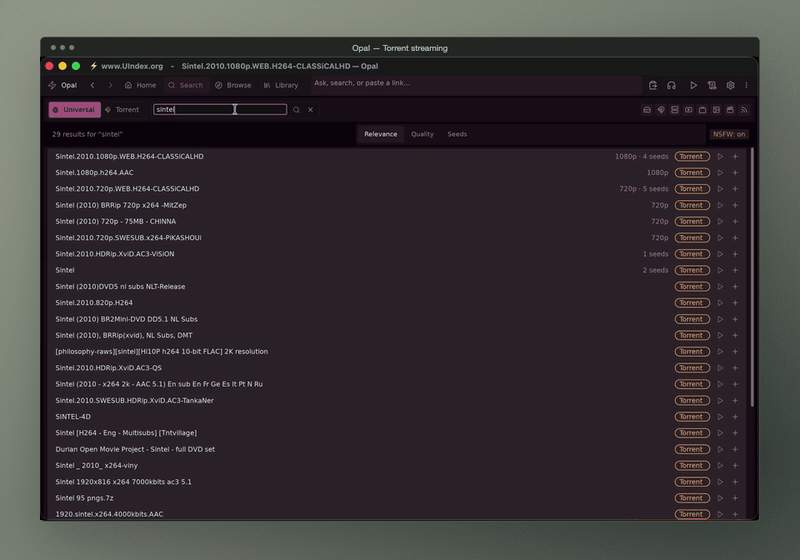Image resolution: width=800 pixels, height=560 pixels.
Task: Select '[philosophy-raws][sintel][Hi10P h264 10-bit FLAC] 2K resolution'
Action: 161,351
